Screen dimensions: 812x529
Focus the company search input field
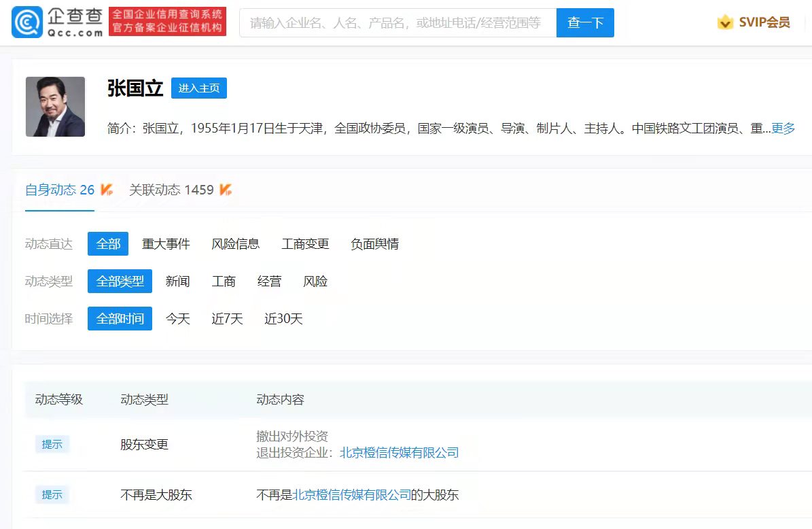398,23
